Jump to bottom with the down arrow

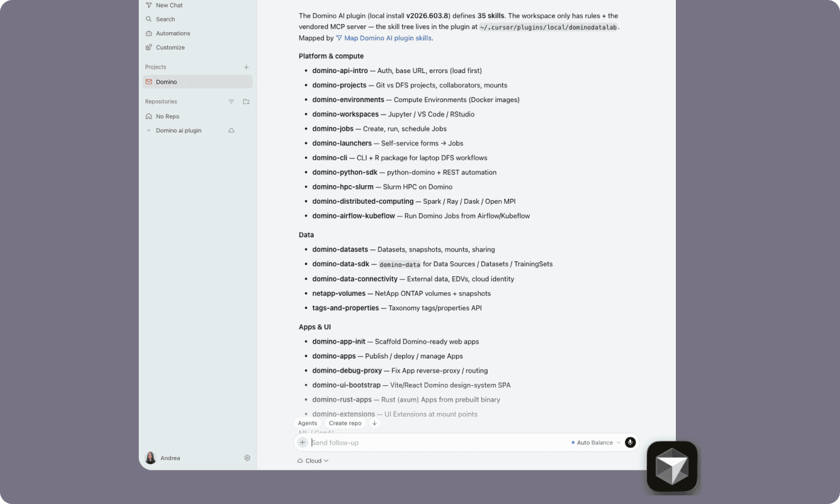[374, 424]
